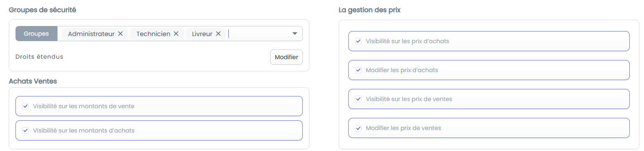Select the Technicien tag chip
The image size is (644, 151).
coord(153,34)
